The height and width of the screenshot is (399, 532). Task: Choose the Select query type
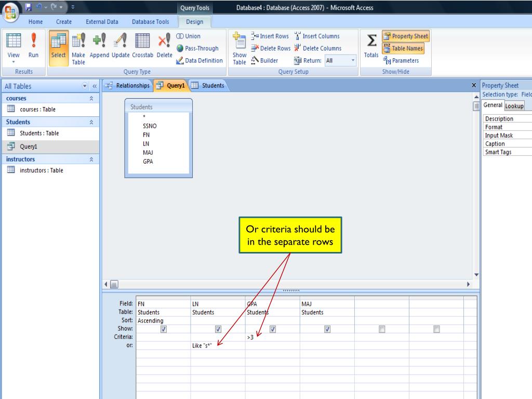(x=58, y=48)
